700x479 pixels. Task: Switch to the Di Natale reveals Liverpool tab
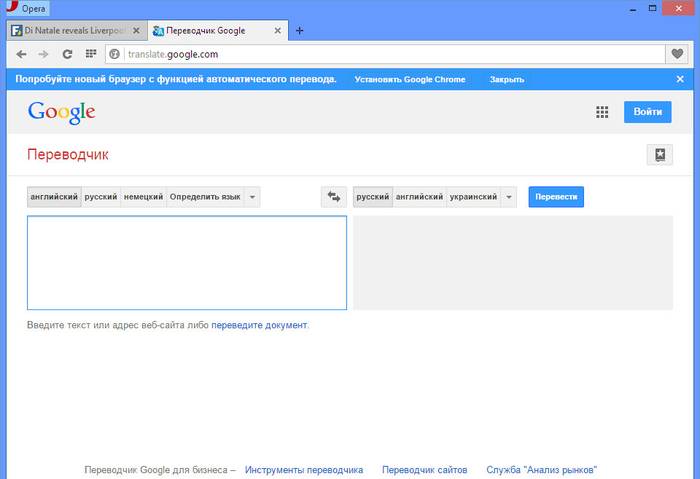(x=70, y=30)
